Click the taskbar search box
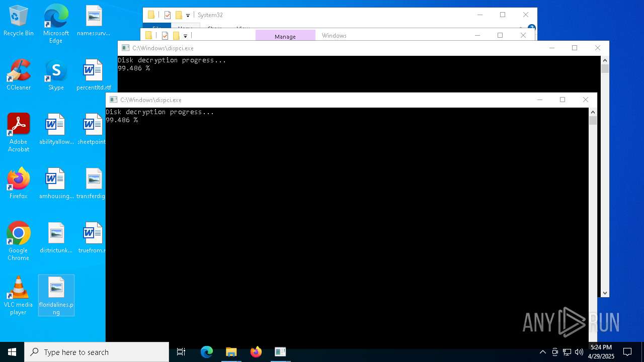The height and width of the screenshot is (362, 644). coord(97,352)
